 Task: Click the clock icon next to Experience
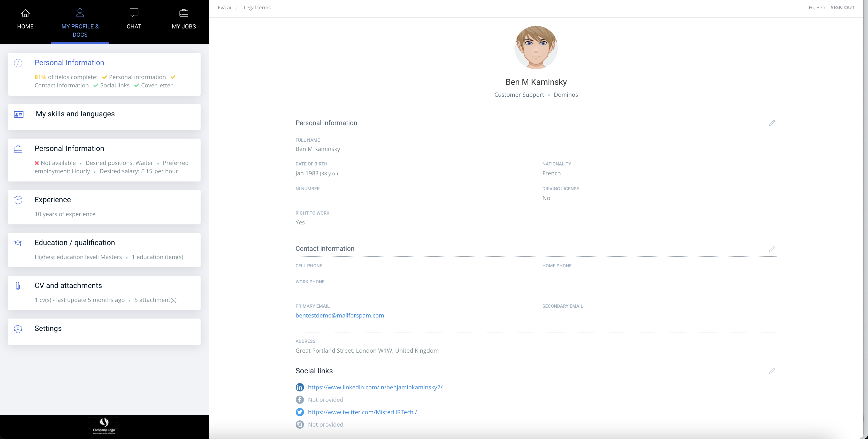click(18, 200)
